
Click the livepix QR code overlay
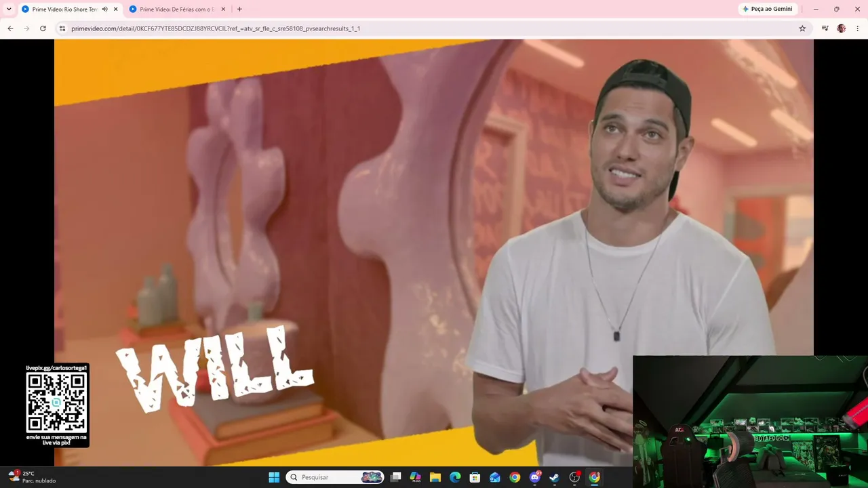[x=56, y=403]
